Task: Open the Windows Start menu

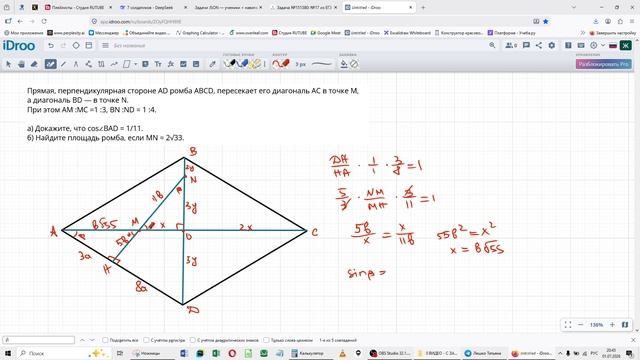Action: click(7, 353)
